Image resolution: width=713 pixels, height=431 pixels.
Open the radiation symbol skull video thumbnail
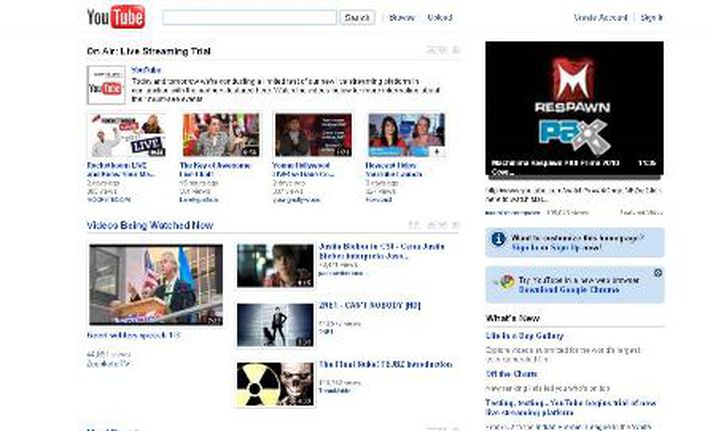(275, 384)
